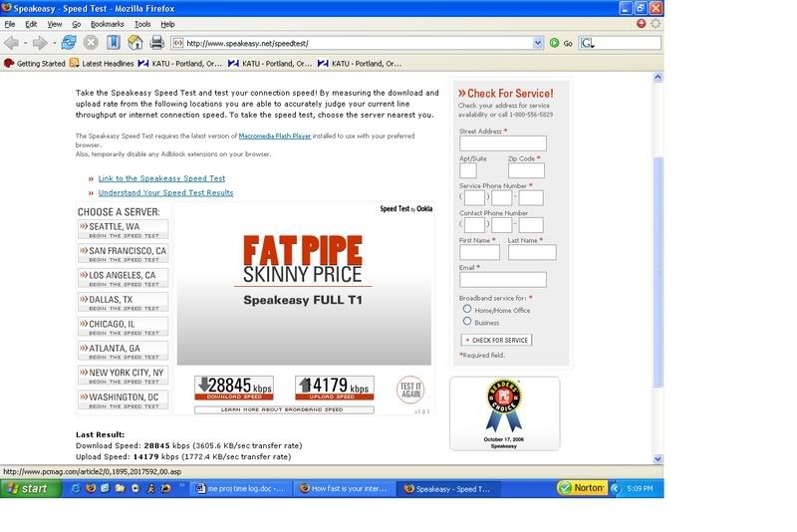Focus the address bar URL field
The height and width of the screenshot is (532, 797).
(358, 43)
